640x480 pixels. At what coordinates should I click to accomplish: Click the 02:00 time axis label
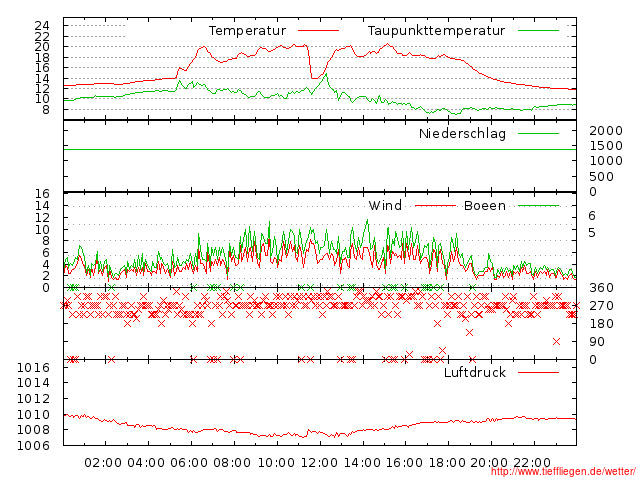103,463
